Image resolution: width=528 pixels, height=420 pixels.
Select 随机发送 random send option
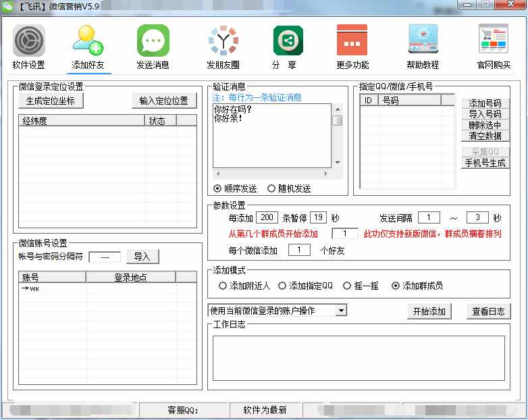(289, 188)
